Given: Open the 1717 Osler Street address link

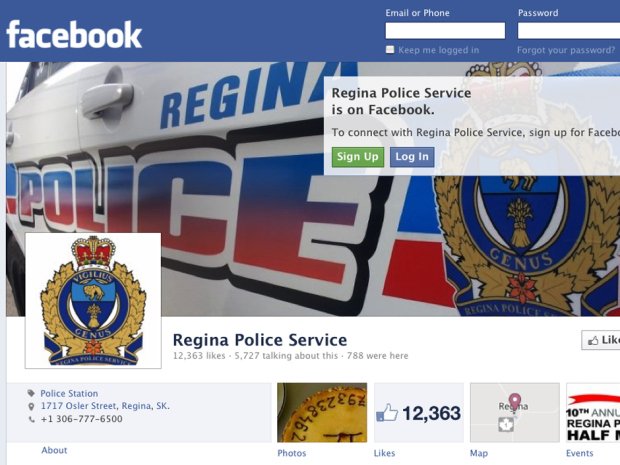Looking at the screenshot, I should click(x=105, y=406).
